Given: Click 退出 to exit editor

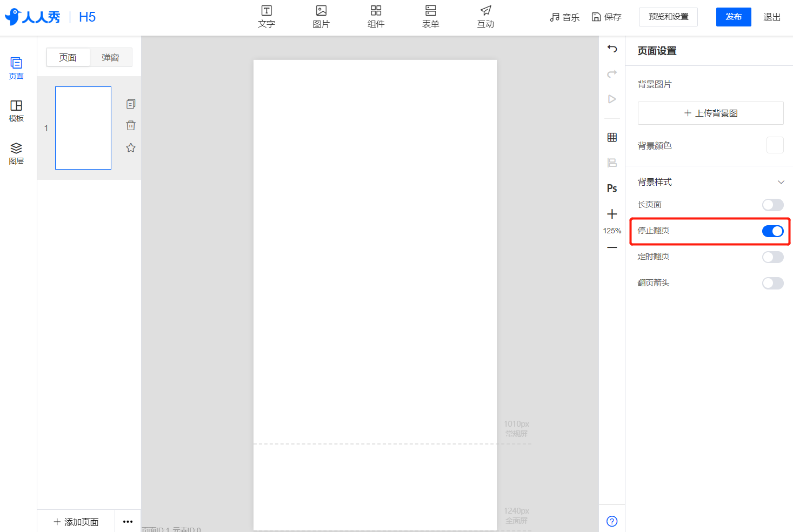Looking at the screenshot, I should (x=772, y=17).
